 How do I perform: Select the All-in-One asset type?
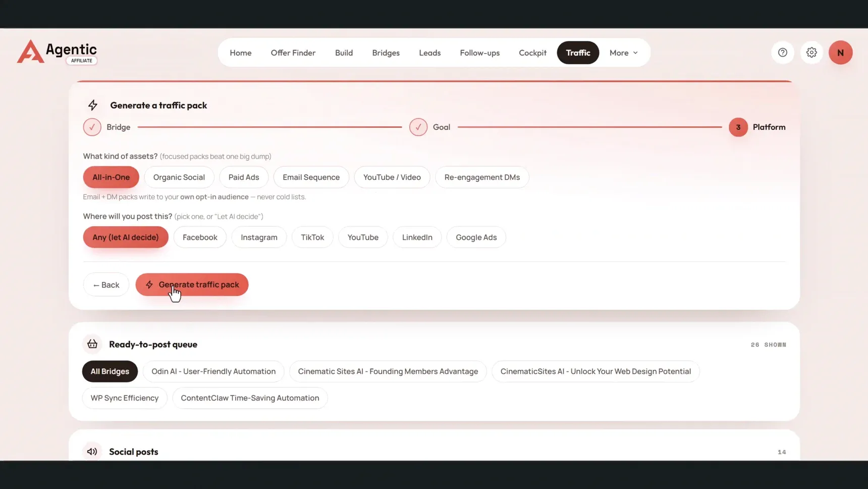coord(111,177)
